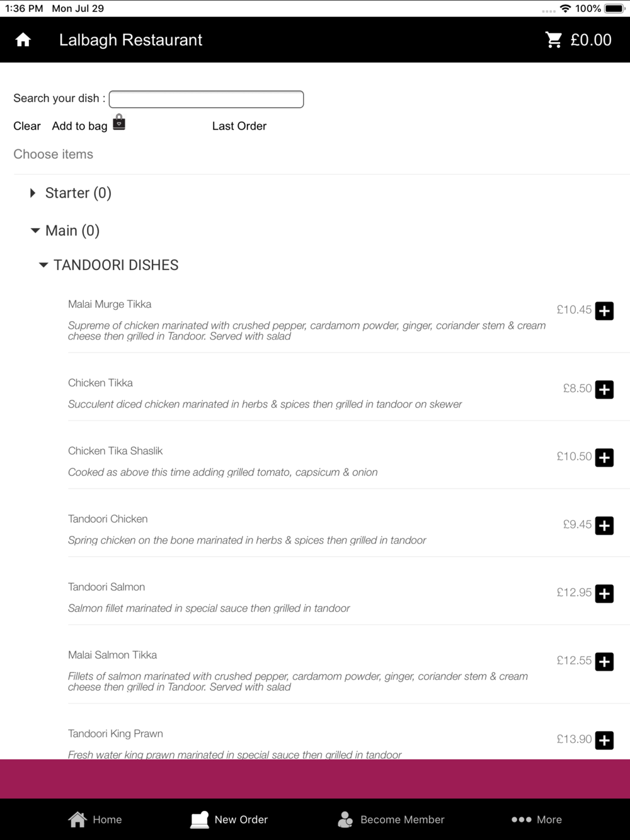This screenshot has height=840, width=630.
Task: Click the bag icon beside Add to bag
Action: (119, 122)
